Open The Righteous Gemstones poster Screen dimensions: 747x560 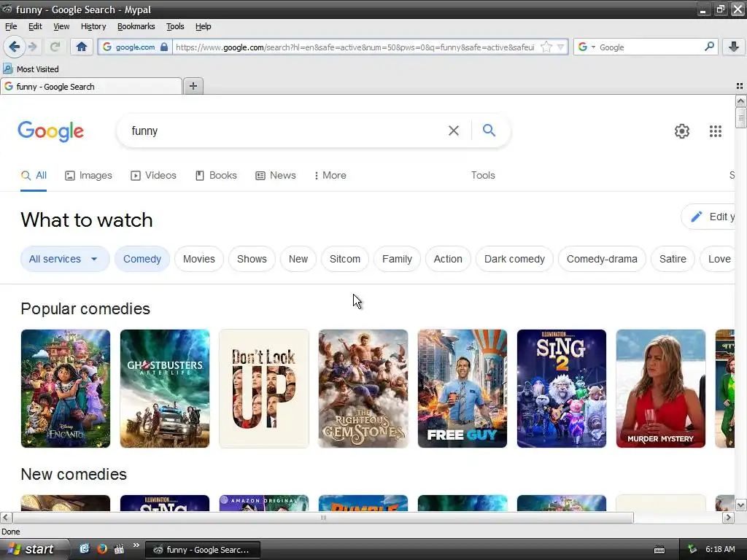[x=363, y=389]
